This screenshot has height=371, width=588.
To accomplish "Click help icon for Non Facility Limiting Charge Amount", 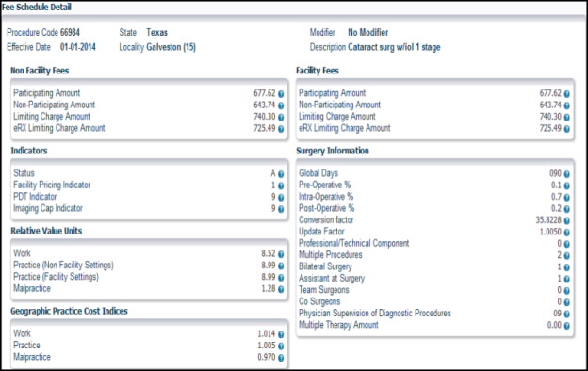I will [281, 118].
